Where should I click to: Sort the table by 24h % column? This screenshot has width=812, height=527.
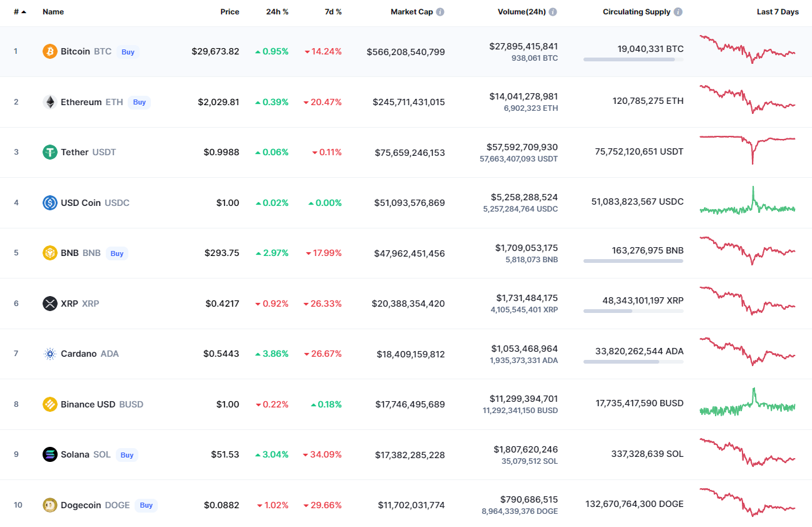(x=277, y=12)
